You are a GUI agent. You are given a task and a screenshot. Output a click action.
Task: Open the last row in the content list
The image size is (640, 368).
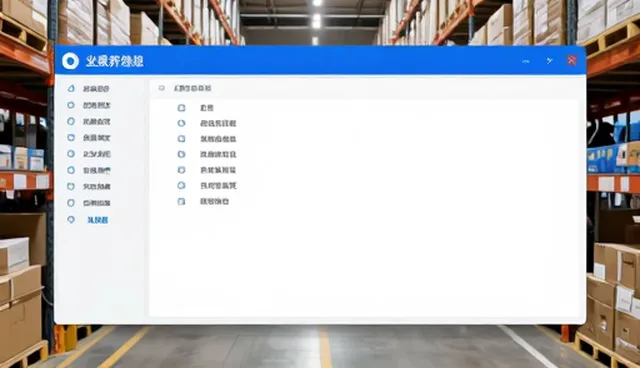coord(203,201)
